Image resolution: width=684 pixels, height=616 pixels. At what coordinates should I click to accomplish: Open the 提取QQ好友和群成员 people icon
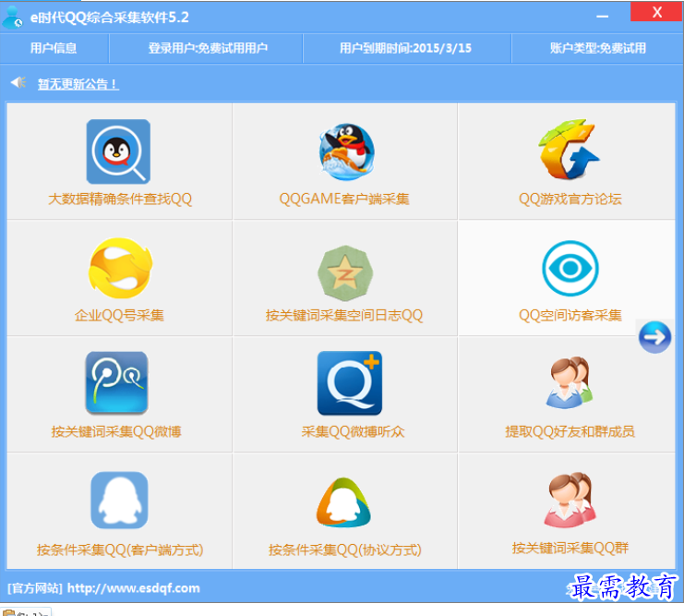coord(569,383)
